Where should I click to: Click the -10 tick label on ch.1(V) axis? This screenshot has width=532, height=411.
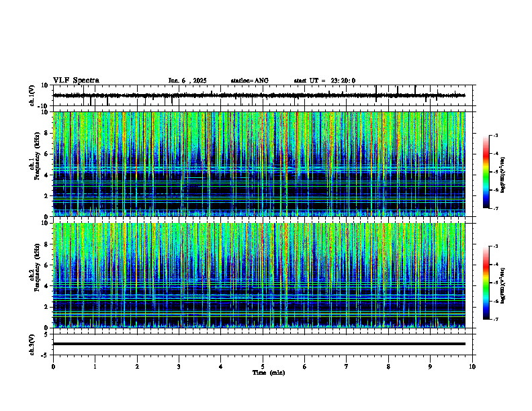pos(43,106)
